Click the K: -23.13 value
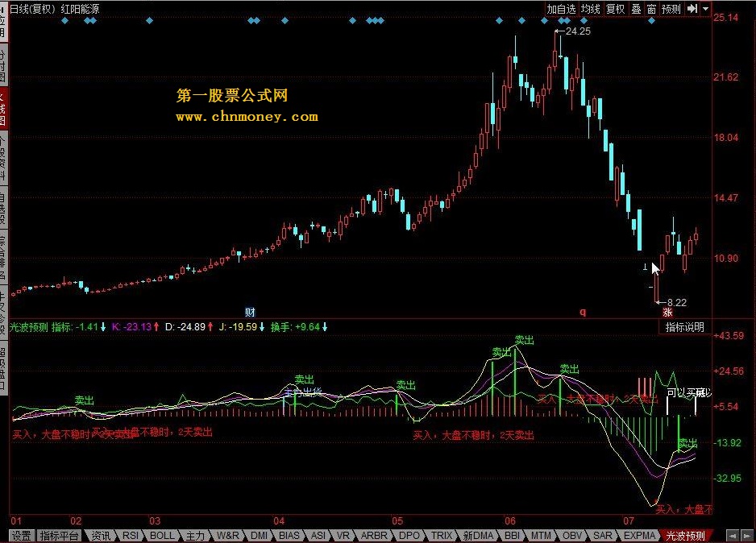 pos(135,327)
